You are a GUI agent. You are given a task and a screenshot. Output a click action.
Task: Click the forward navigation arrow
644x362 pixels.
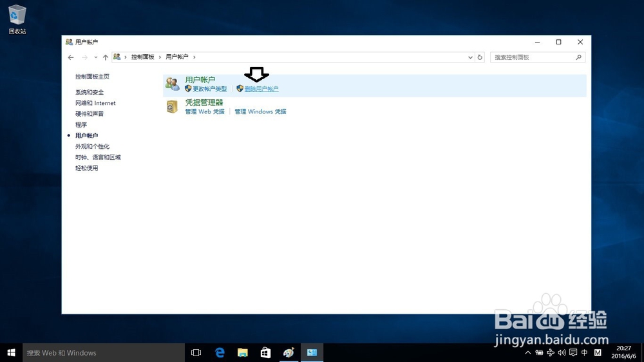tap(84, 57)
